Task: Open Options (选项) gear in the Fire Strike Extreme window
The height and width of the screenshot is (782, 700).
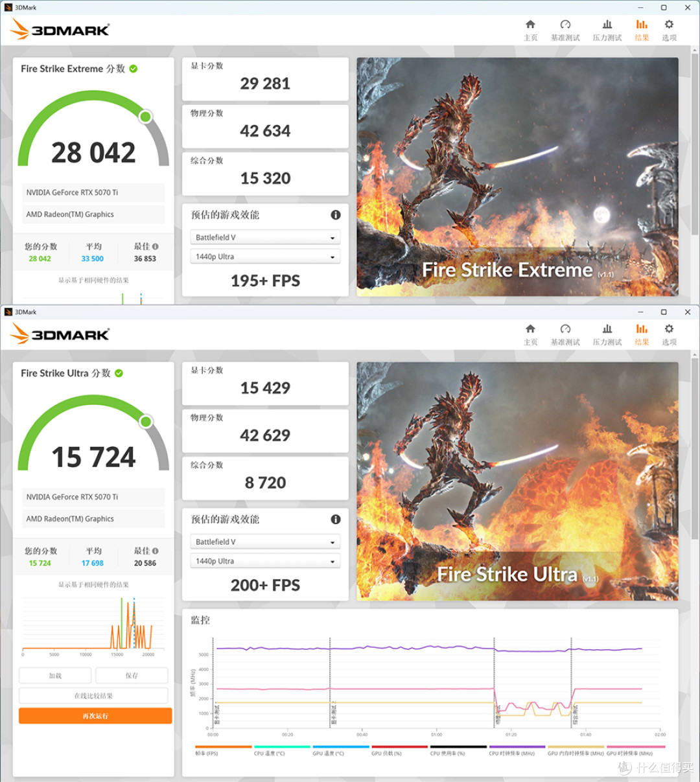Action: coord(669,30)
